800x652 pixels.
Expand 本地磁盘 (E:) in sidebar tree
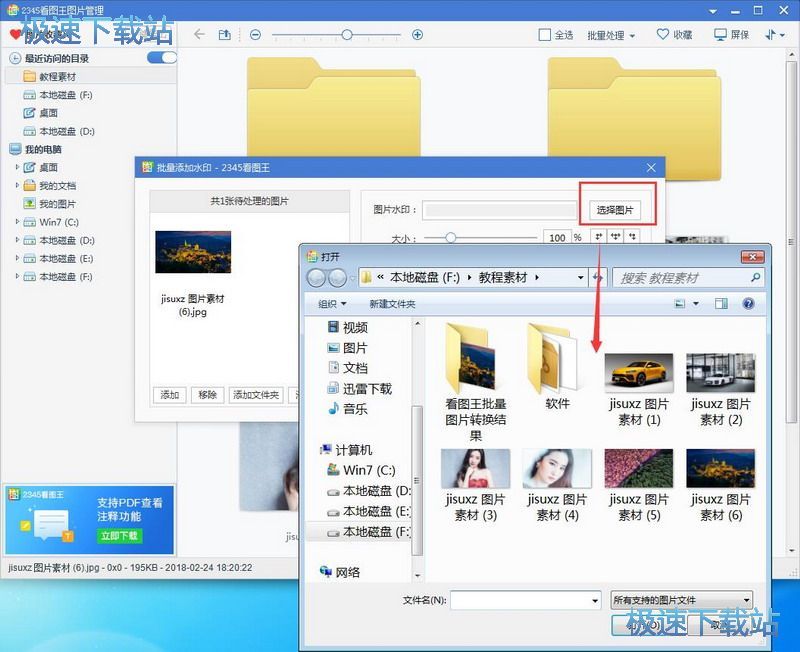(17, 258)
